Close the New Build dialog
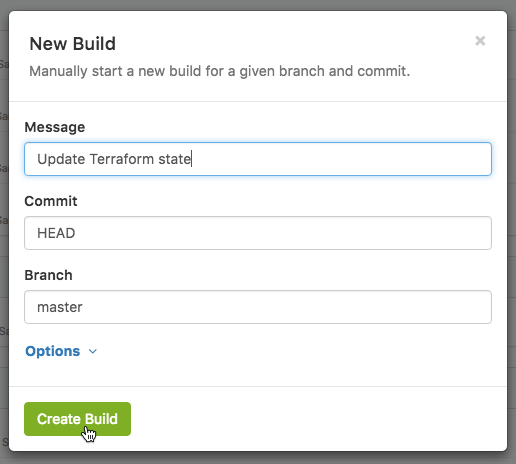 [480, 41]
